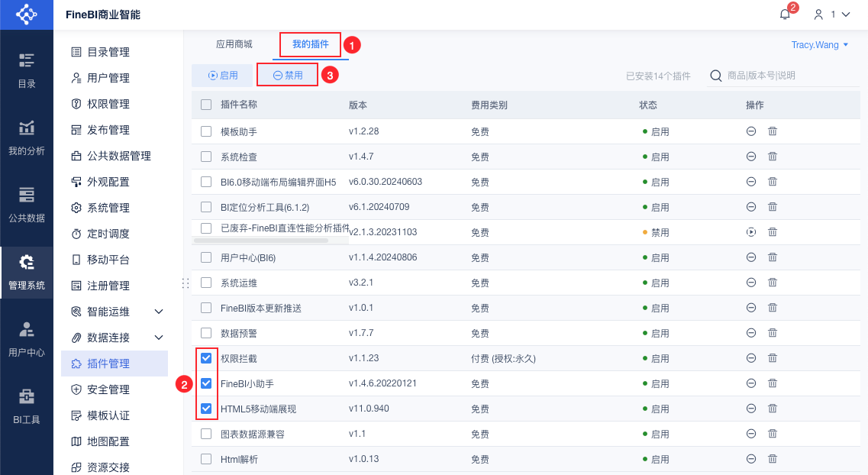Delete the 图表数据源兼容 plugin

tap(773, 434)
